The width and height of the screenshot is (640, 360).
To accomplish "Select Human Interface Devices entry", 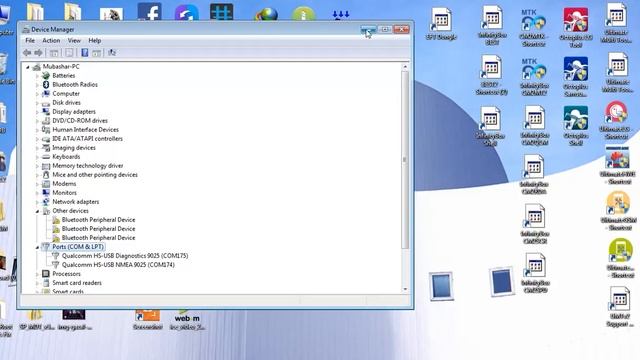I will 85,129.
